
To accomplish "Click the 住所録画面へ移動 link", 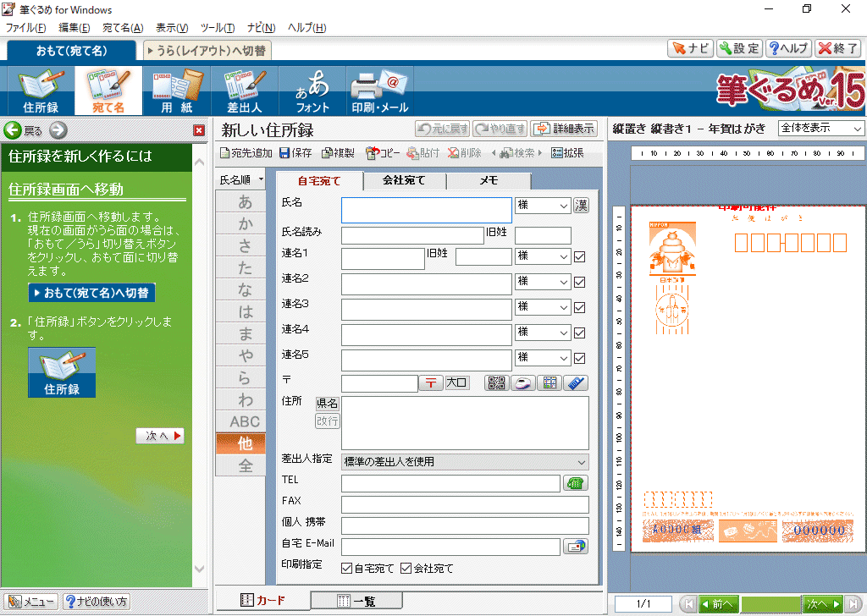I will tap(66, 190).
